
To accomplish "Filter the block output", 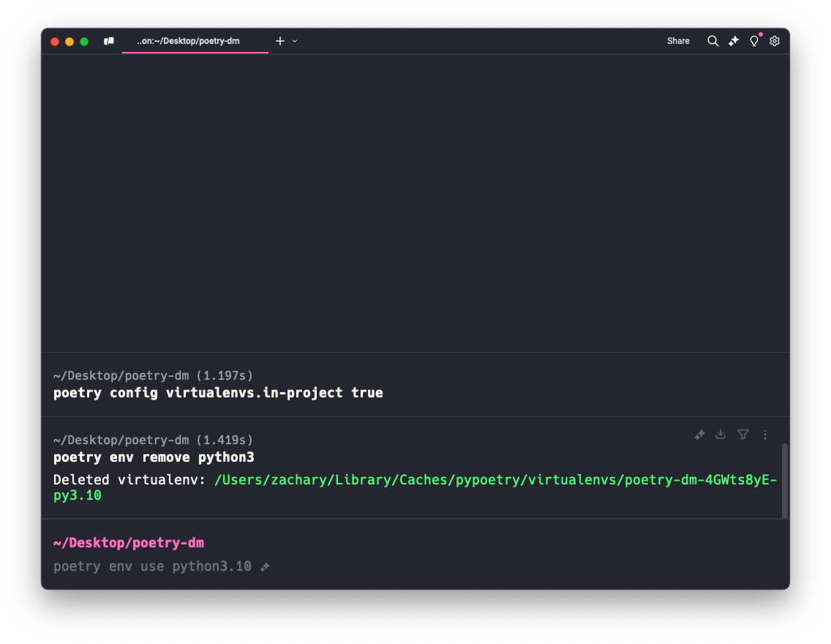I will pos(743,435).
